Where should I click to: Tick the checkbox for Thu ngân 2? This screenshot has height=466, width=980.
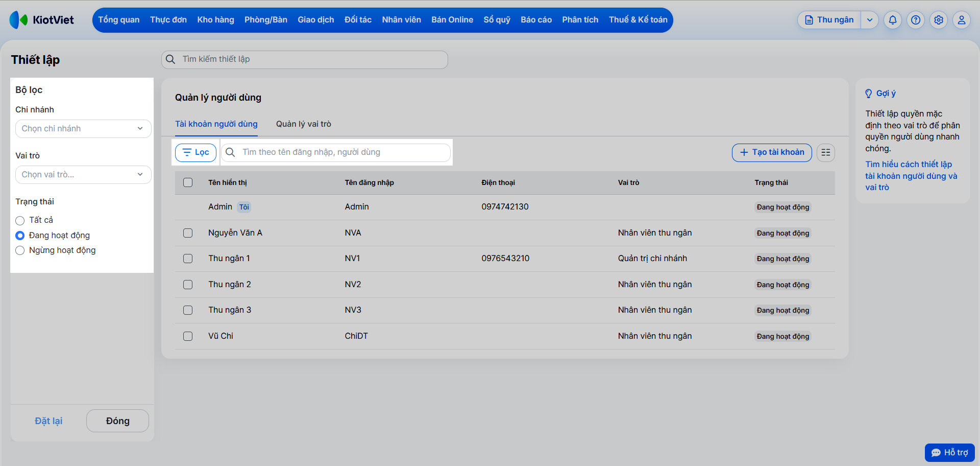point(188,285)
